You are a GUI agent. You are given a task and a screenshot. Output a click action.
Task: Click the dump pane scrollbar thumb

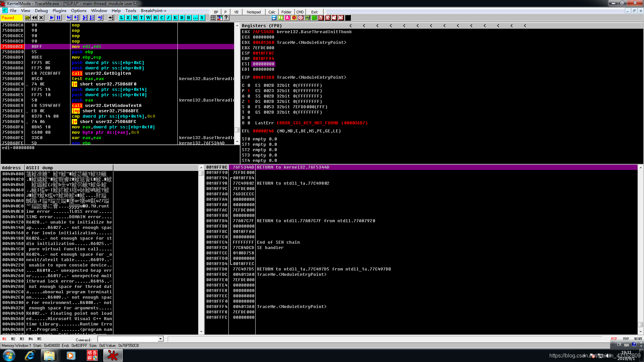[x=201, y=173]
